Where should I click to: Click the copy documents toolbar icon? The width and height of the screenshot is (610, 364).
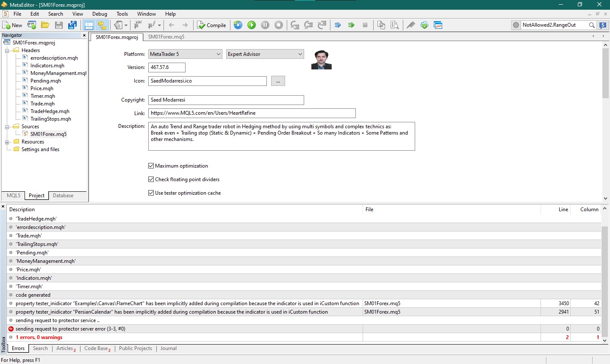[381, 25]
